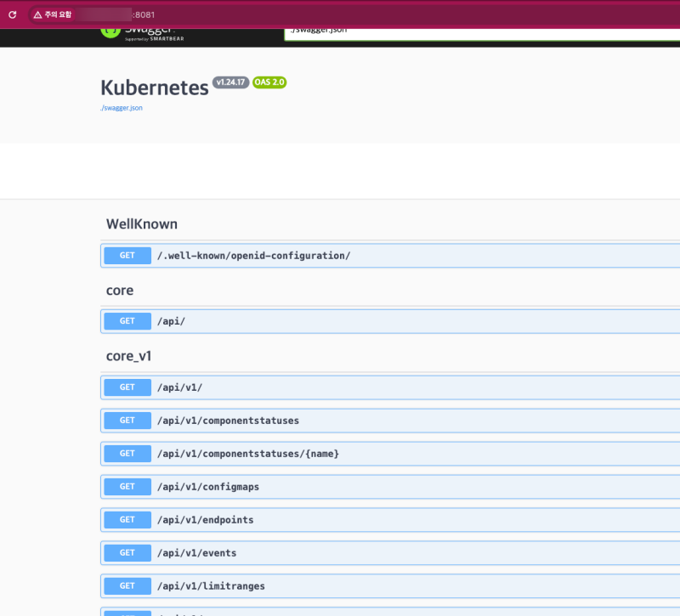Expand the GET /api/v1/configmaps operation
Screen dimensions: 680x616
208,487
